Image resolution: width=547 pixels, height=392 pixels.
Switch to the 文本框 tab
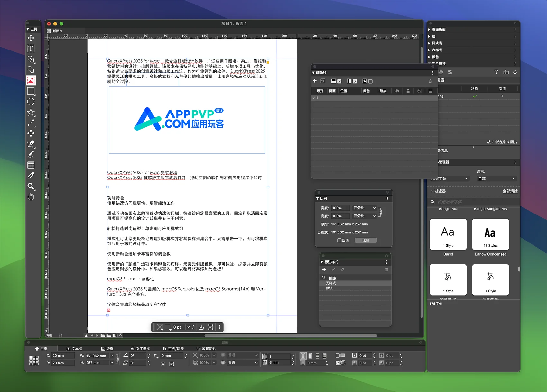click(74, 349)
